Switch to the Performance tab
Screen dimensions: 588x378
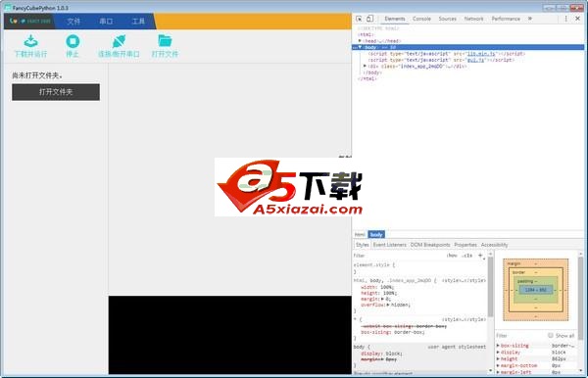point(506,19)
